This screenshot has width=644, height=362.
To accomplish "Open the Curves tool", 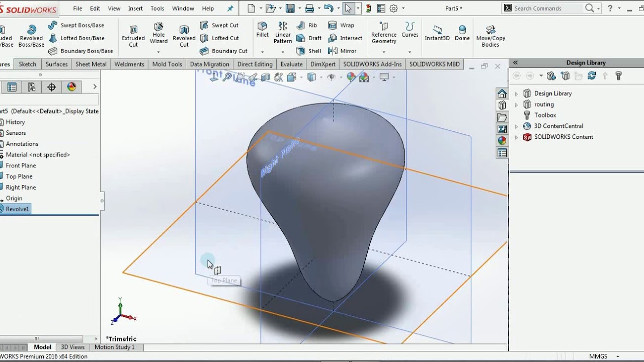I will (410, 30).
